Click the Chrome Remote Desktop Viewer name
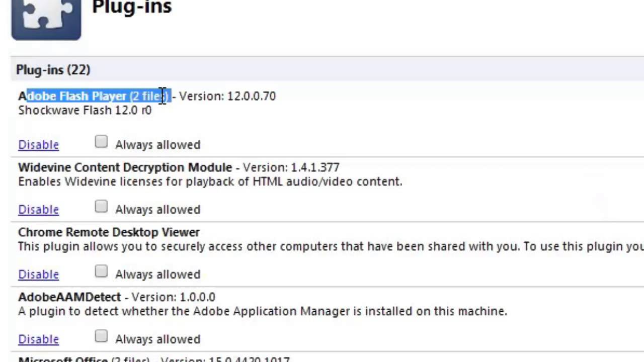Viewport: 644px width, 362px height. coord(109,232)
